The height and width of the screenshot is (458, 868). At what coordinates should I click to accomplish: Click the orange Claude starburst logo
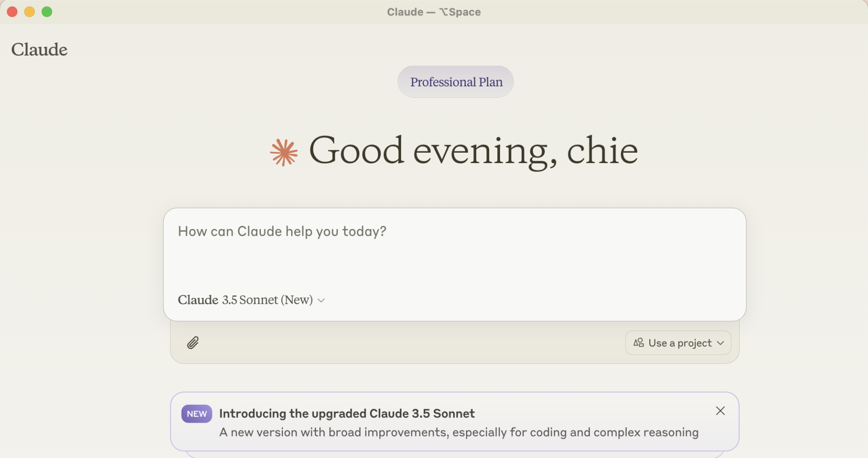[284, 153]
